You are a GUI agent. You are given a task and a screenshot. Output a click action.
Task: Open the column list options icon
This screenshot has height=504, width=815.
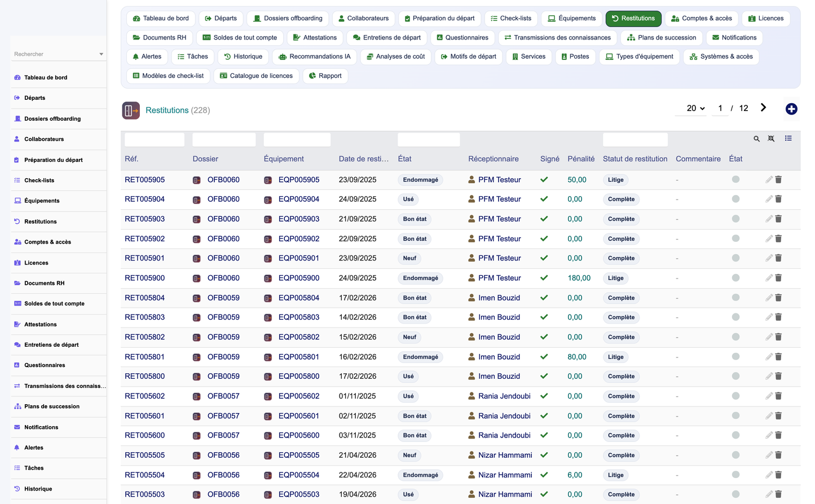pos(788,138)
